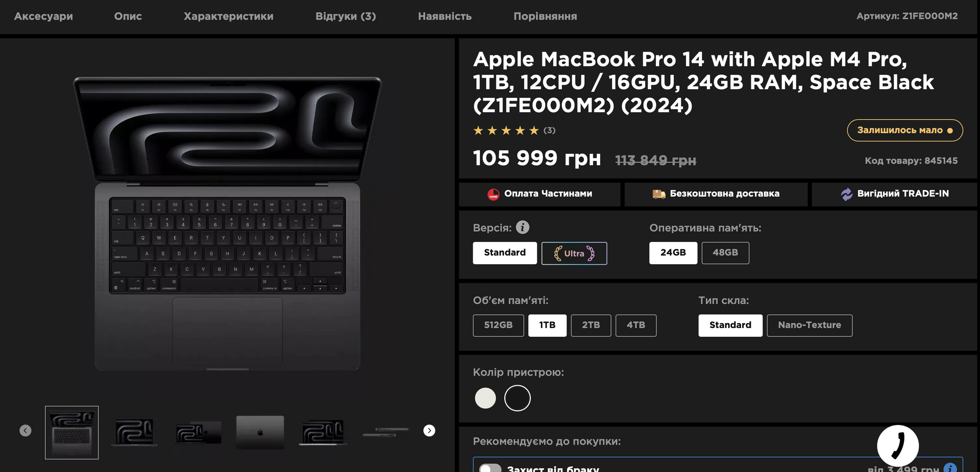
Task: Click the Оплата Частинами bank icon
Action: (493, 194)
